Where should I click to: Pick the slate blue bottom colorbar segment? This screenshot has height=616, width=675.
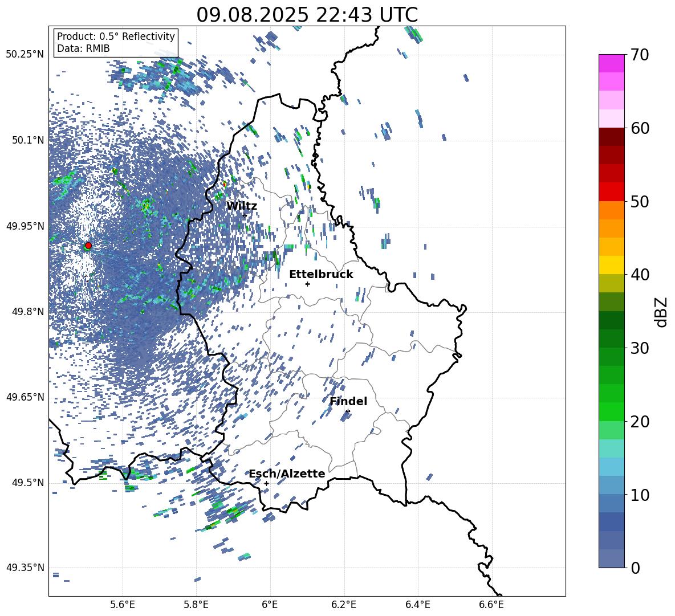[x=612, y=558]
